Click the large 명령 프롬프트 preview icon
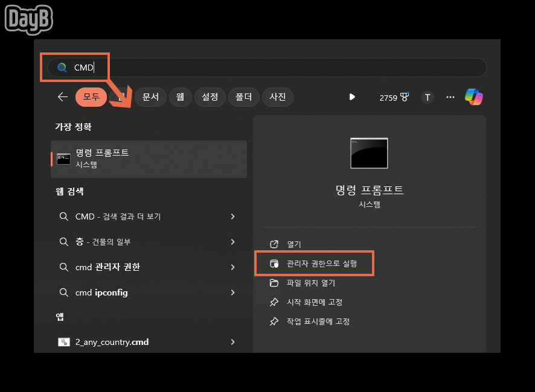 pos(369,153)
